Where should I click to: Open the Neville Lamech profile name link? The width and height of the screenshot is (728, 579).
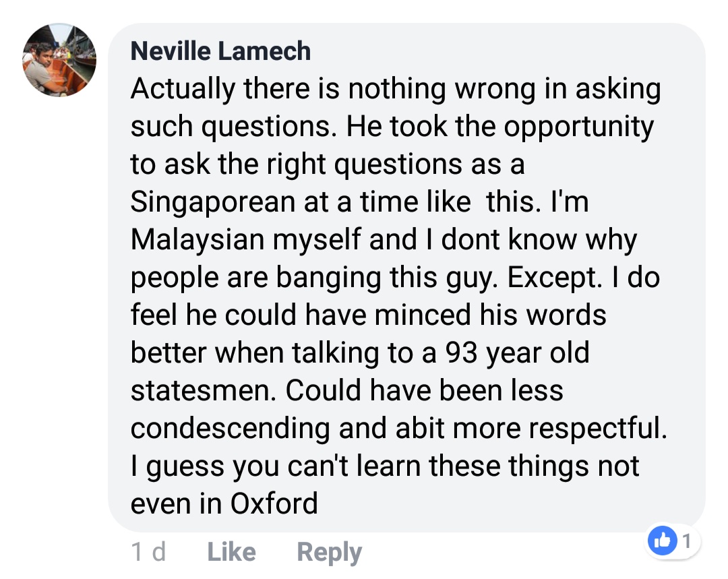(x=220, y=51)
